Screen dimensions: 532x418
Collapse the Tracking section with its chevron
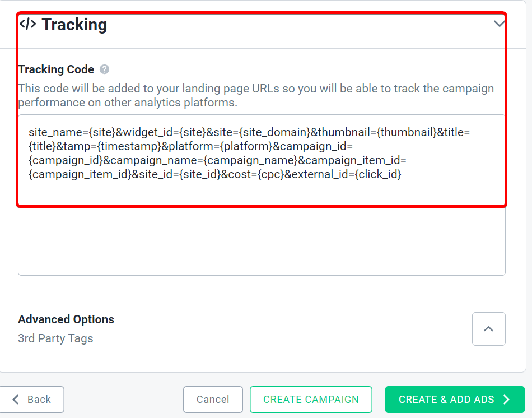click(x=499, y=24)
